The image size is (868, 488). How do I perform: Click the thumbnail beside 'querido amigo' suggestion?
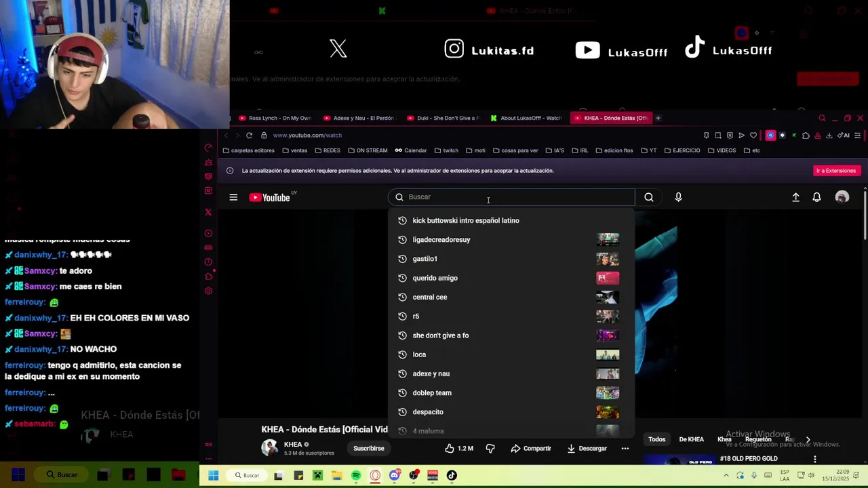click(x=608, y=278)
